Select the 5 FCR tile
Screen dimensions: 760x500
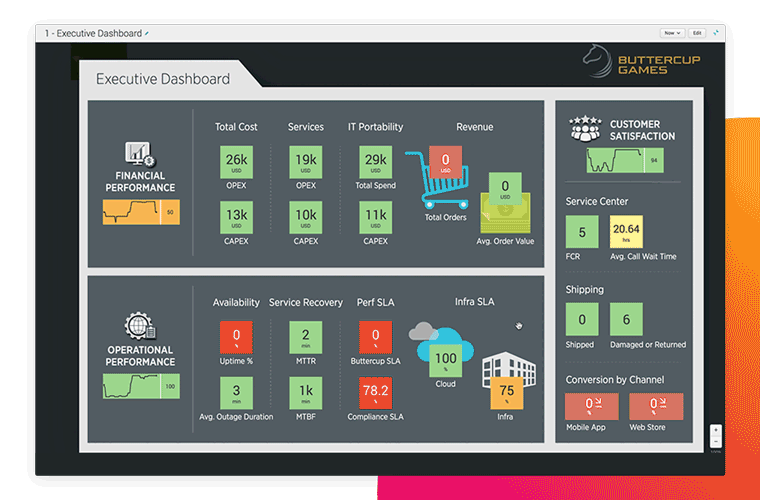click(582, 232)
